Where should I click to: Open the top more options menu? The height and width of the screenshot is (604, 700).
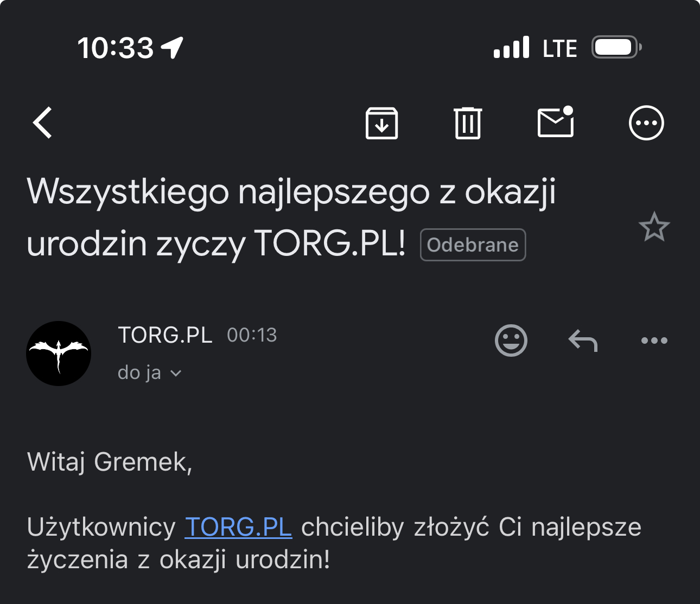point(646,123)
